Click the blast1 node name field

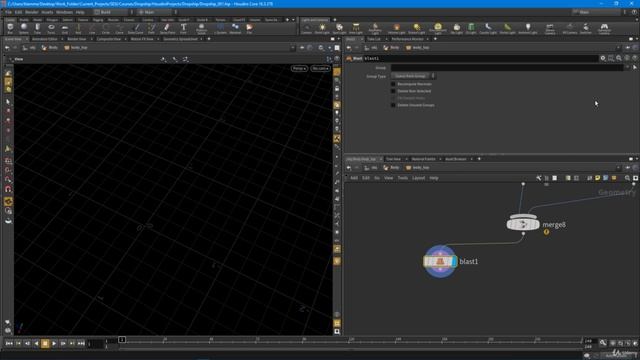[x=480, y=58]
